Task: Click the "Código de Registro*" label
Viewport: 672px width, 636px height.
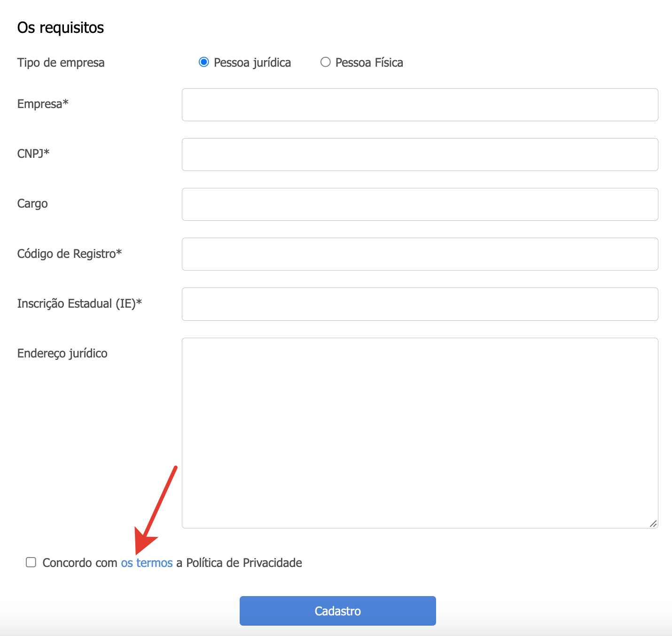Action: (70, 254)
